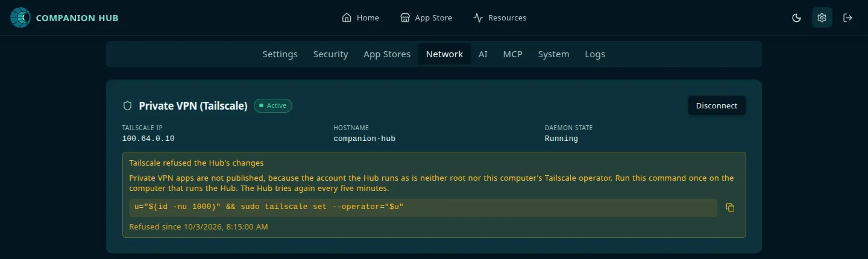Click the COMPANION HUB brand text
This screenshot has height=259, width=868.
click(77, 18)
